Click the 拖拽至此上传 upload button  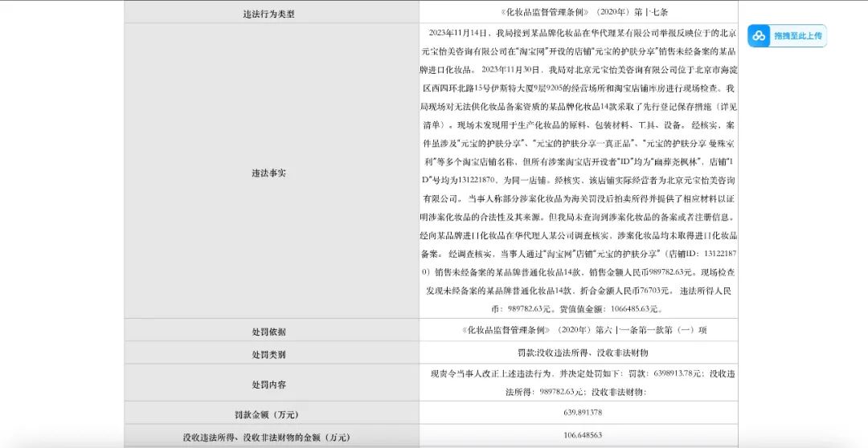787,36
